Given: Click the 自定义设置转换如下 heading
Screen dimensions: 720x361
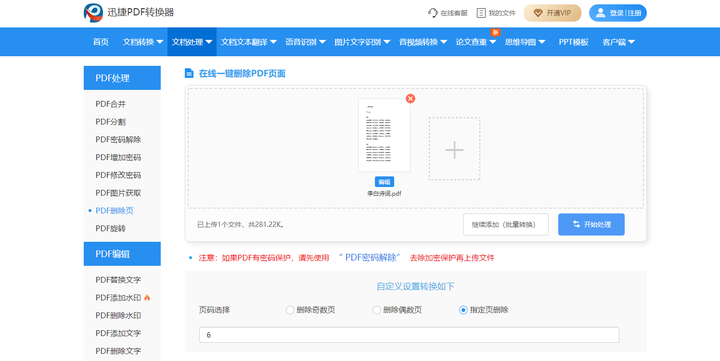Looking at the screenshot, I should click(416, 287).
